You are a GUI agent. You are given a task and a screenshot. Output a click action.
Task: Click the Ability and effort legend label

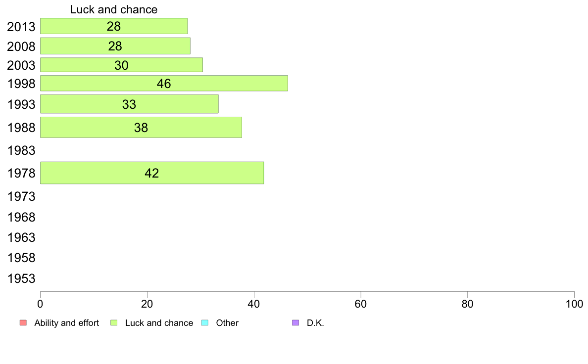[67, 323]
